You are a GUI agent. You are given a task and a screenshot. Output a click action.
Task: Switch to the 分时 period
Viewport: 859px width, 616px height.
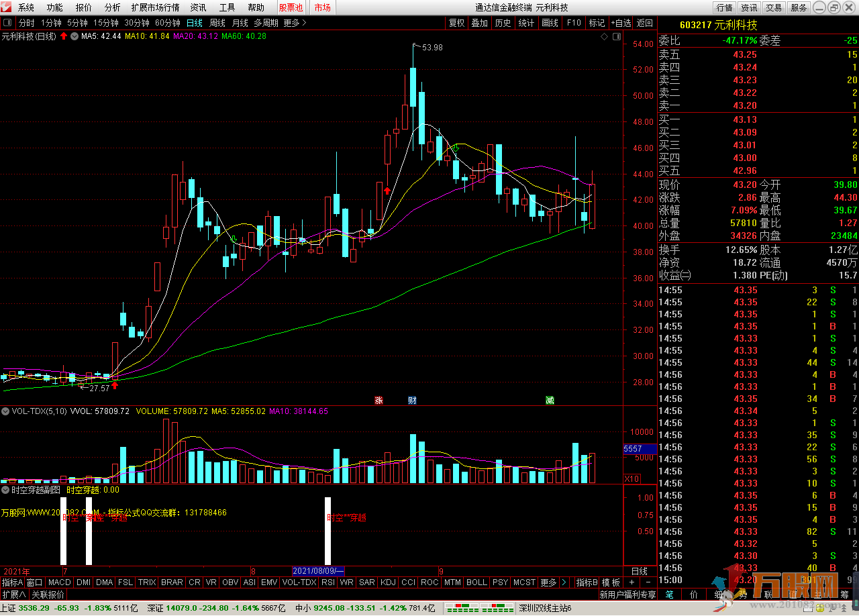pos(26,23)
